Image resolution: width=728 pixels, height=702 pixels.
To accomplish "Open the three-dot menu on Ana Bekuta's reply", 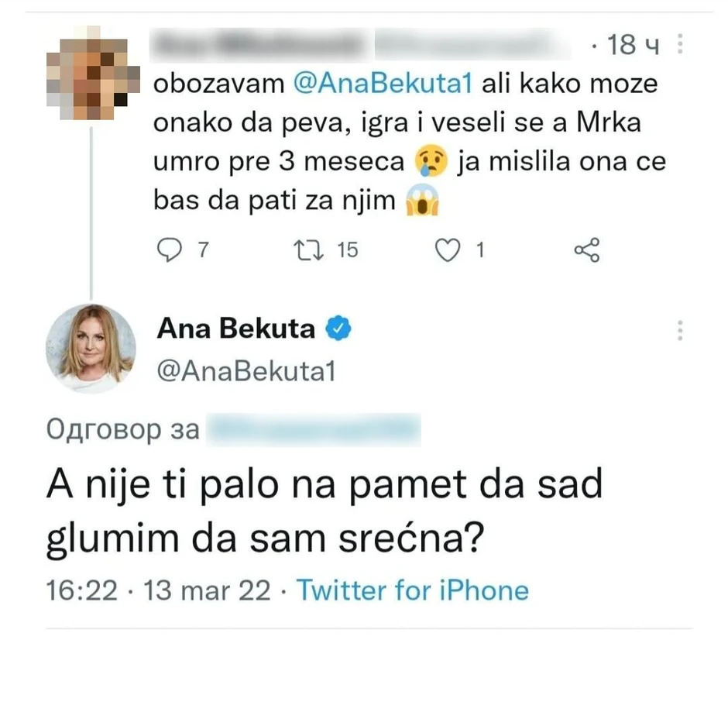I will (679, 329).
